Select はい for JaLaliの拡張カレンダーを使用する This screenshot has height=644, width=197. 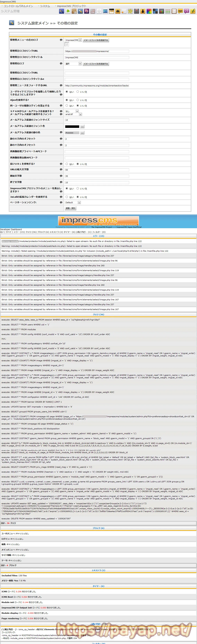click(67, 197)
